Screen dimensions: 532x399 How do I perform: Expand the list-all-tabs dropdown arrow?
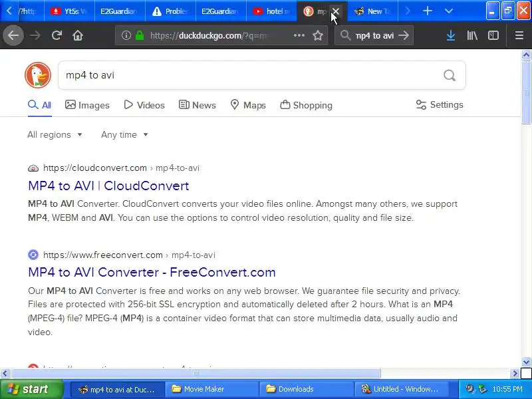tap(448, 11)
